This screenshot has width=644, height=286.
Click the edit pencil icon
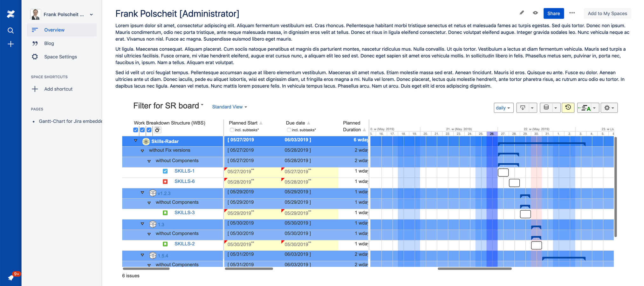522,13
